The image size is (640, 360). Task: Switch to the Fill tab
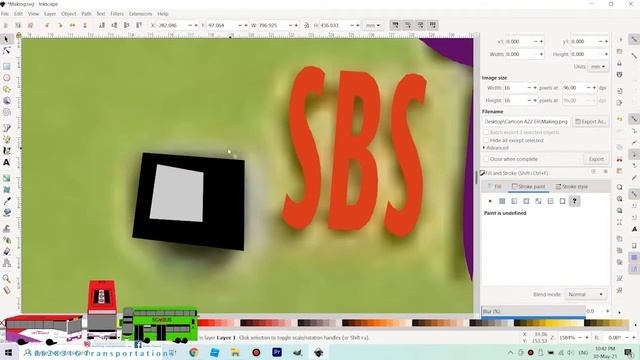point(495,187)
